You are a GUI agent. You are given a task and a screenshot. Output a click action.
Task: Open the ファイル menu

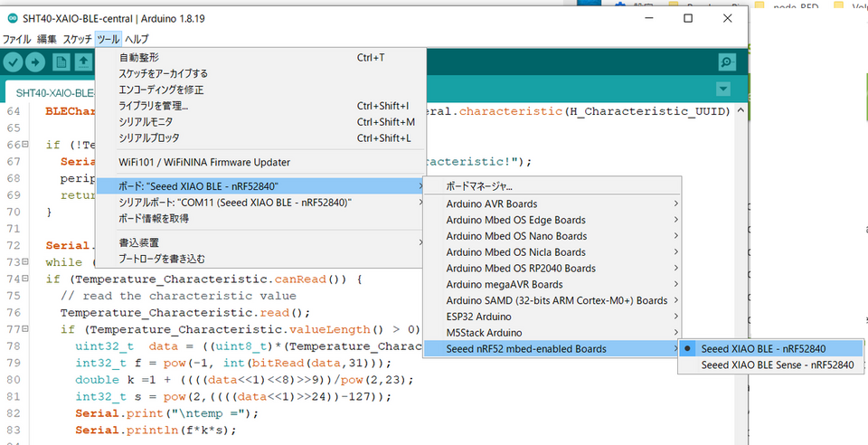[x=16, y=39]
